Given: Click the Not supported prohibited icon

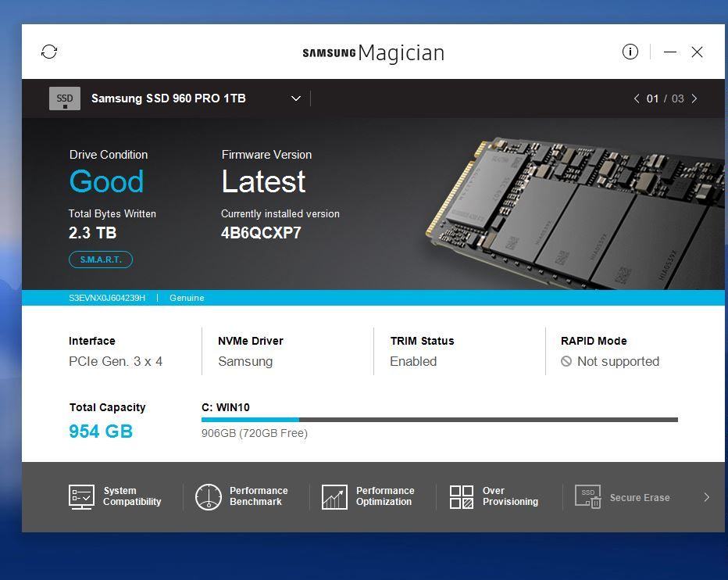Looking at the screenshot, I should 566,361.
